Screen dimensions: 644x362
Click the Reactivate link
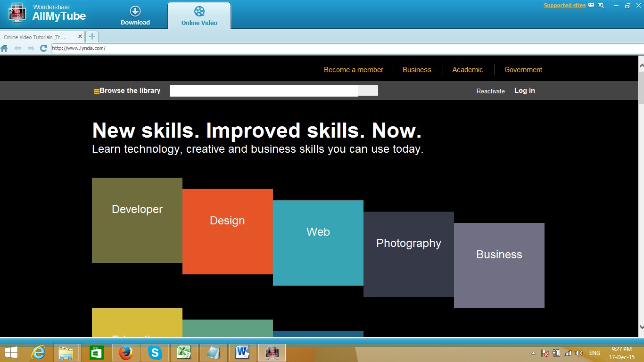tap(490, 91)
